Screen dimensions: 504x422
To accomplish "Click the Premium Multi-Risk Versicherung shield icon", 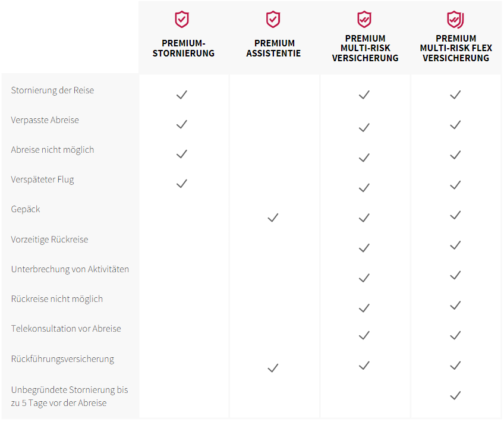I will click(364, 20).
